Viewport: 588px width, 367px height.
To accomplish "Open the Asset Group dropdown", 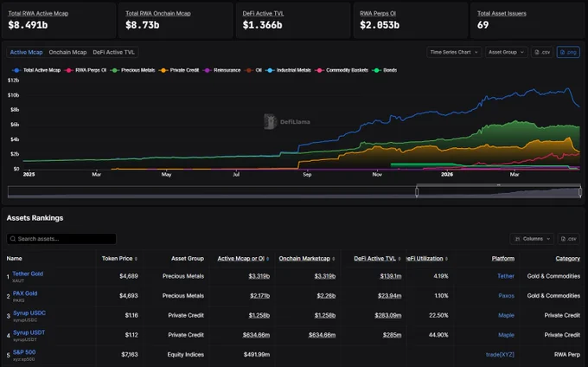I will point(506,52).
